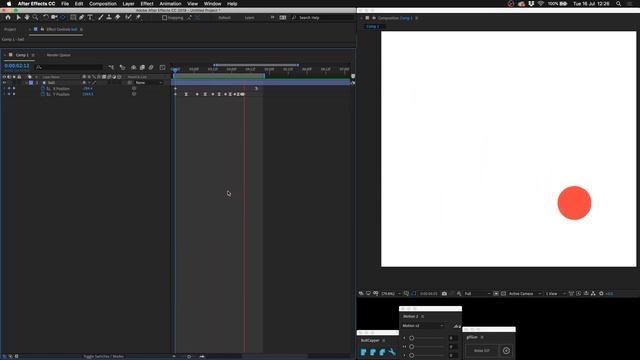Select the Clone Stamp tool
Viewport: 640px width, 360px height.
109,18
